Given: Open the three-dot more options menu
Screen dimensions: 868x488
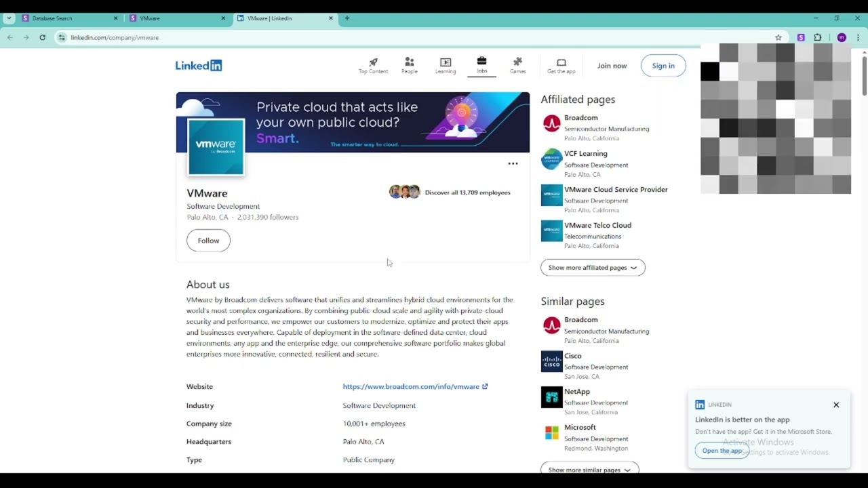Looking at the screenshot, I should (513, 163).
